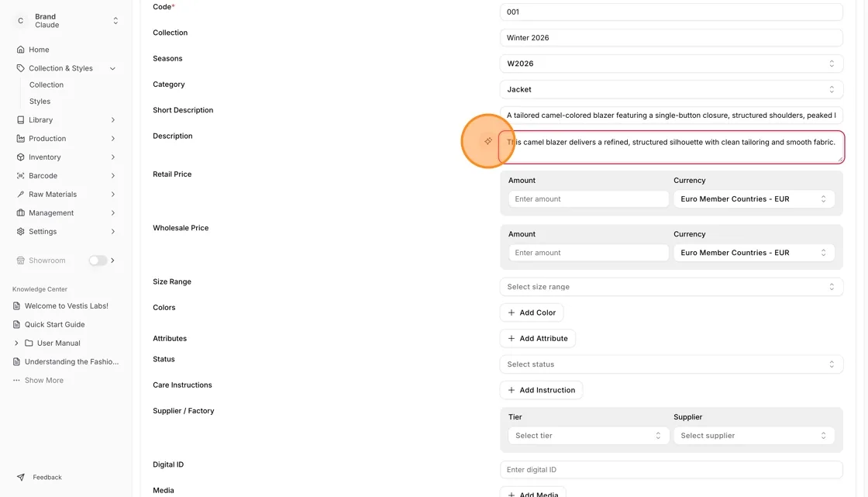Click the Library book icon

coord(20,119)
